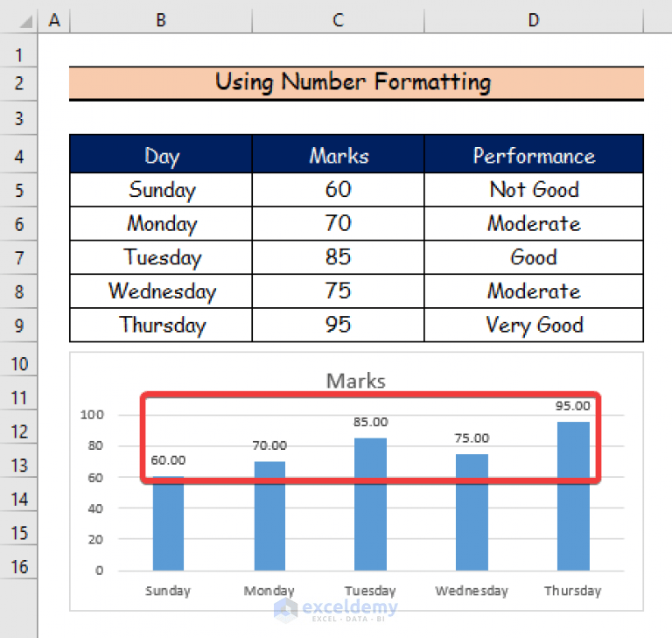Click the chart title 'Marks'
This screenshot has width=672, height=638.
356,381
